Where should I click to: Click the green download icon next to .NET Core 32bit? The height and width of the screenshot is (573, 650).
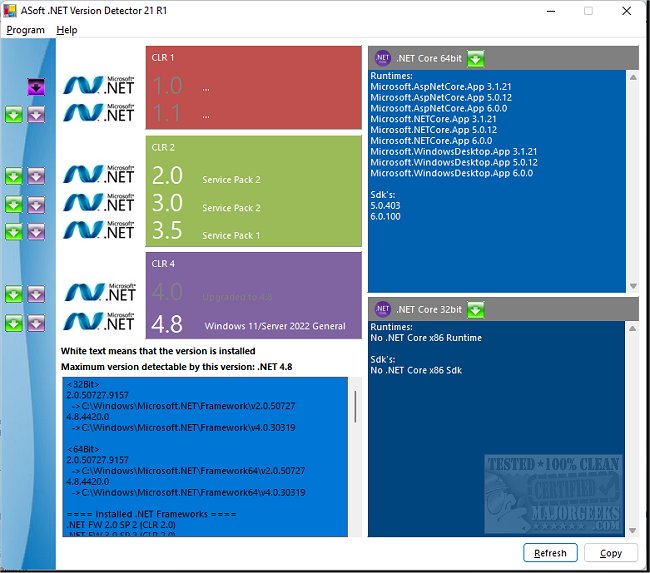point(475,310)
